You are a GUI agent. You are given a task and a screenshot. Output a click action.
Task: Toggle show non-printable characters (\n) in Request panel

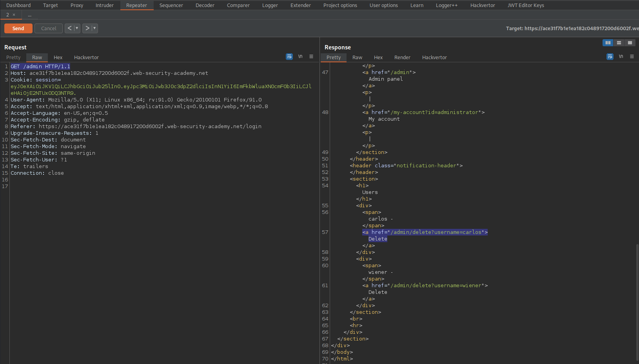(300, 56)
